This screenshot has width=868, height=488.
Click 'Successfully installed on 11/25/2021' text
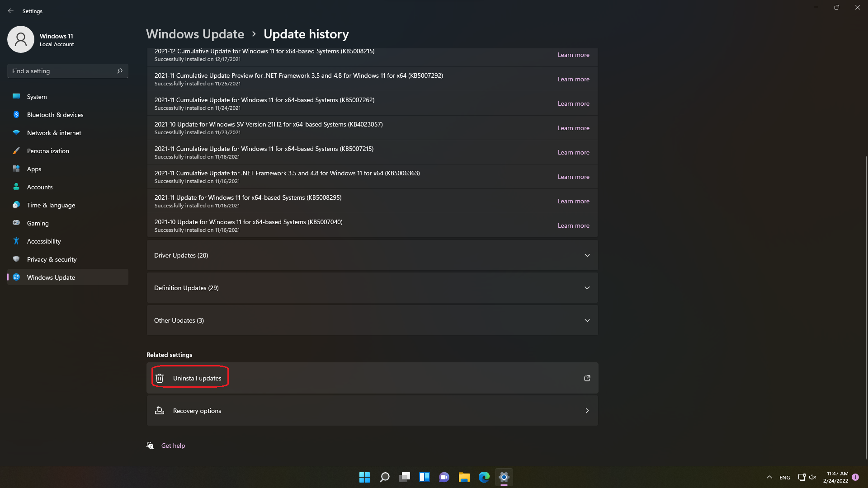pos(198,84)
